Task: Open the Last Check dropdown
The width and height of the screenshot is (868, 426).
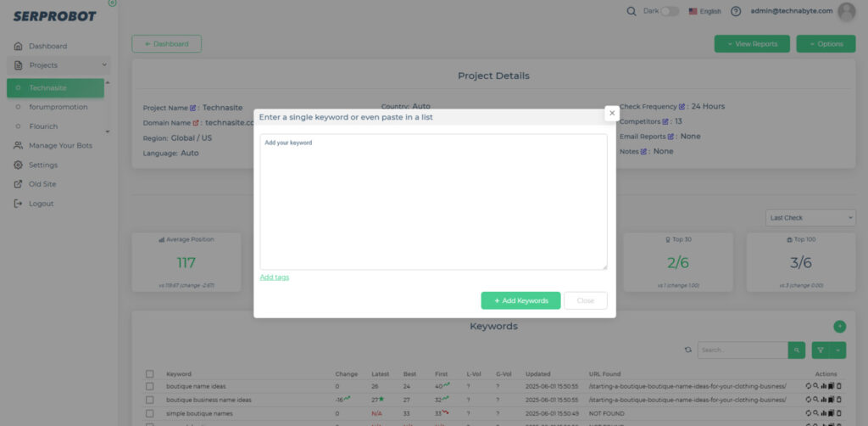Action: (x=810, y=218)
